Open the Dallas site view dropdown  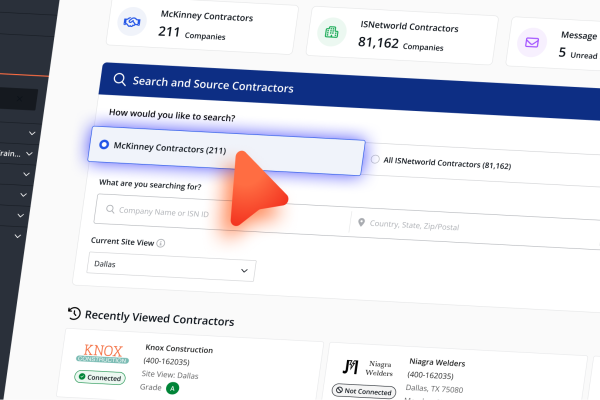coord(171,267)
